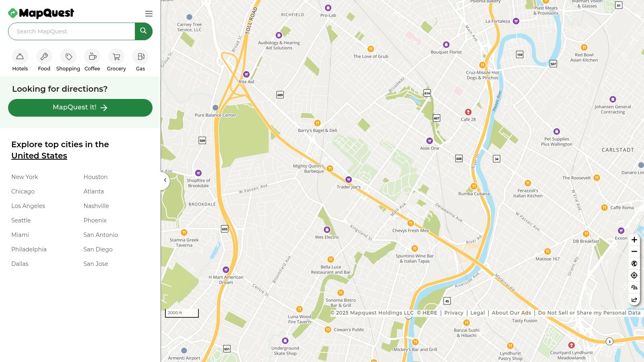Share the map via share icon
The width and height of the screenshot is (644, 362).
(x=634, y=300)
